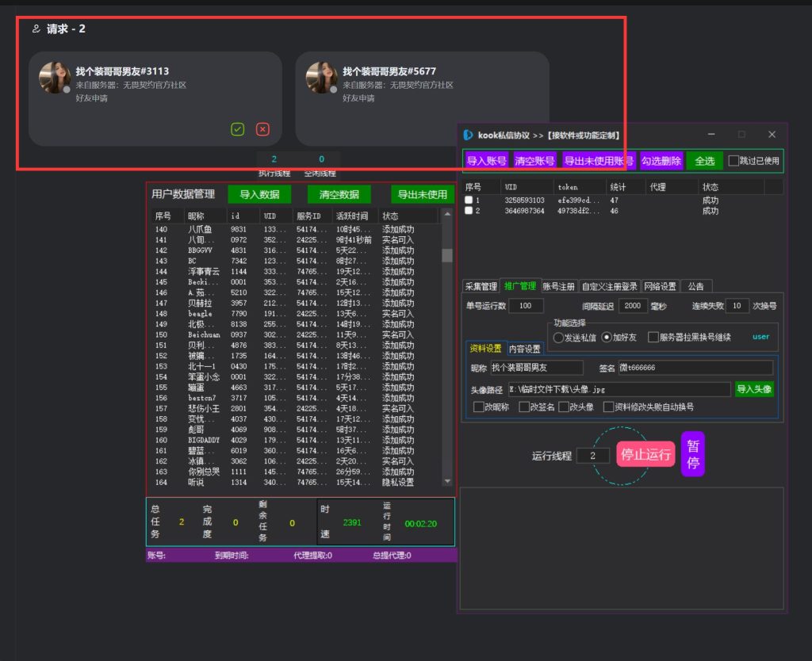Image resolution: width=812 pixels, height=661 pixels.
Task: Switch to the 采集管理 tab
Action: point(481,286)
